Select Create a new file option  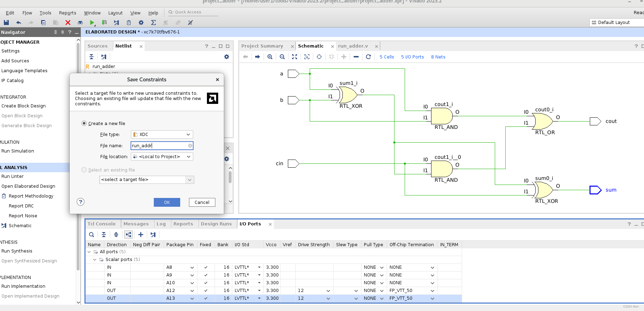coord(84,123)
